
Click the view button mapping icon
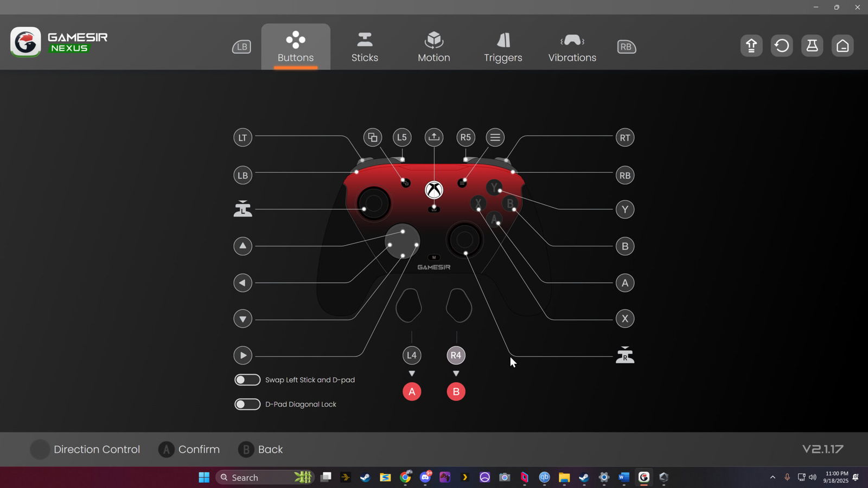tap(373, 137)
